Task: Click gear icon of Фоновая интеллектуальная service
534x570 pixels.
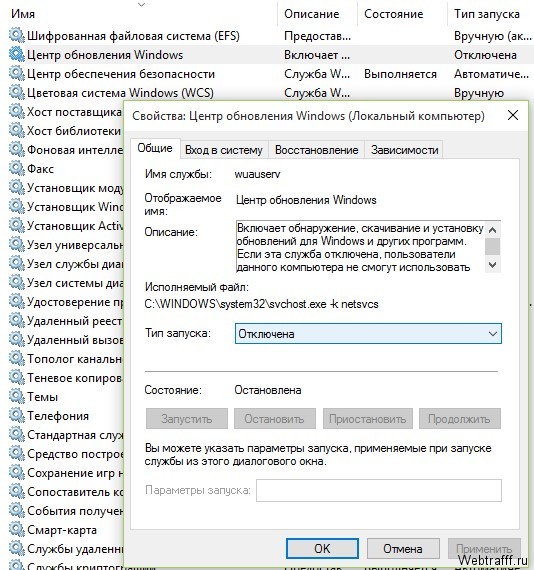Action: coord(16,149)
